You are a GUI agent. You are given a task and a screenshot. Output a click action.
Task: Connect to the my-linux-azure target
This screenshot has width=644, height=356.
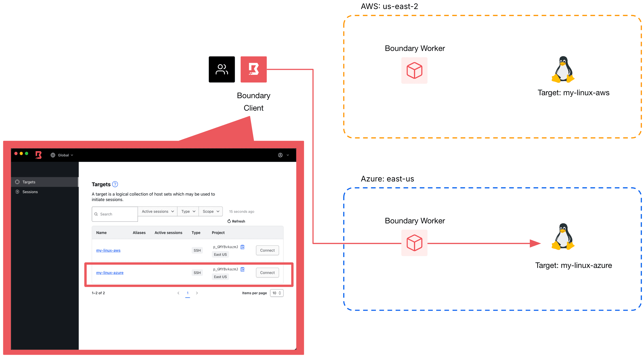(x=267, y=272)
